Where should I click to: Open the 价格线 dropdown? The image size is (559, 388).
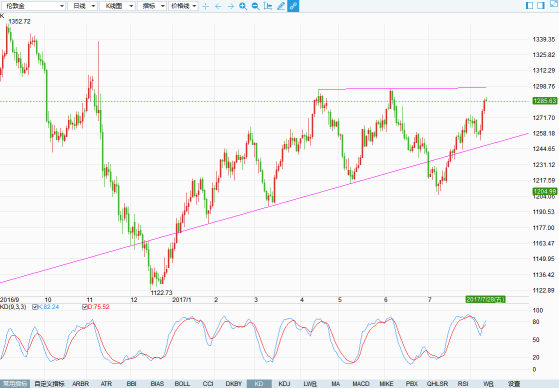click(183, 6)
